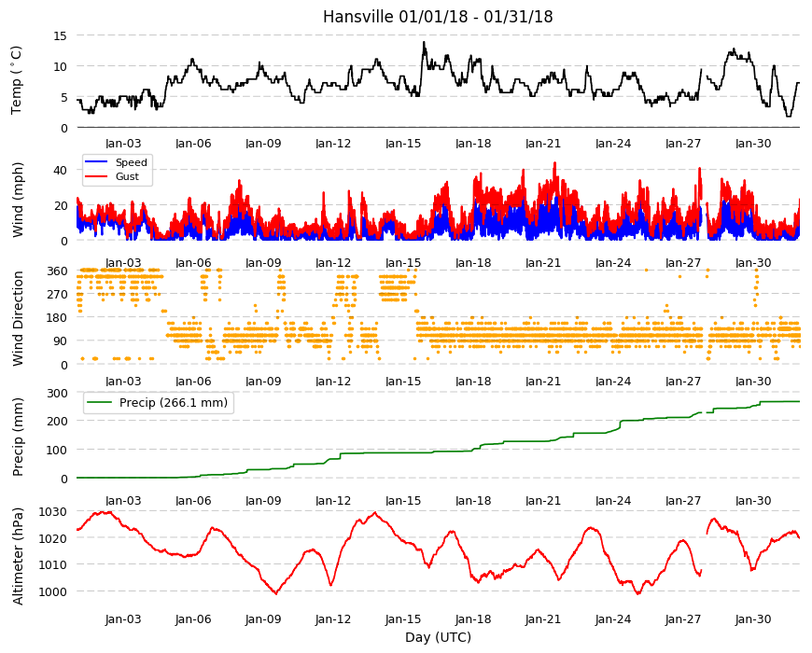Viewport: 812px width, 653px height.
Task: Click the Speed legend text in wind plot
Action: click(132, 162)
